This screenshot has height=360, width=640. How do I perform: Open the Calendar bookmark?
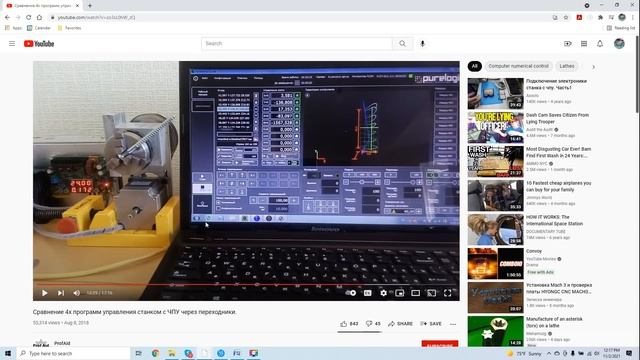[39, 28]
